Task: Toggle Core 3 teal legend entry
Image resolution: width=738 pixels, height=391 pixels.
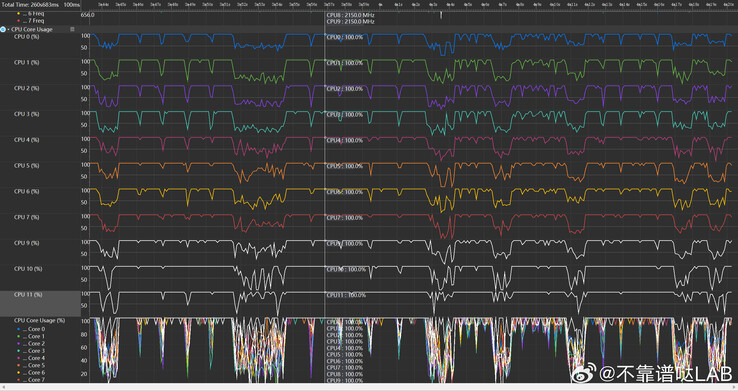Action: (31, 351)
